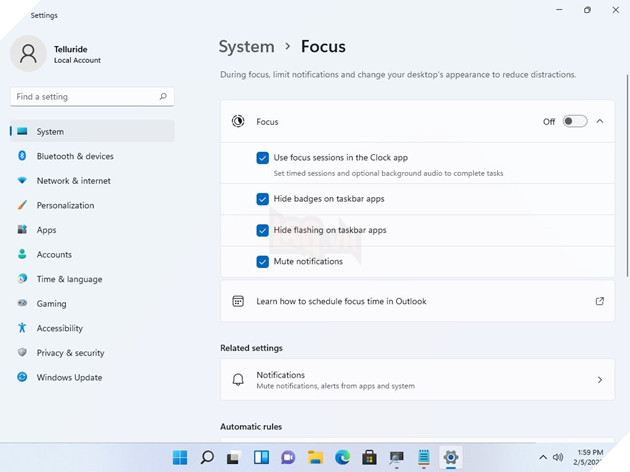Uncheck Use focus sessions in the Clock app

coord(262,158)
